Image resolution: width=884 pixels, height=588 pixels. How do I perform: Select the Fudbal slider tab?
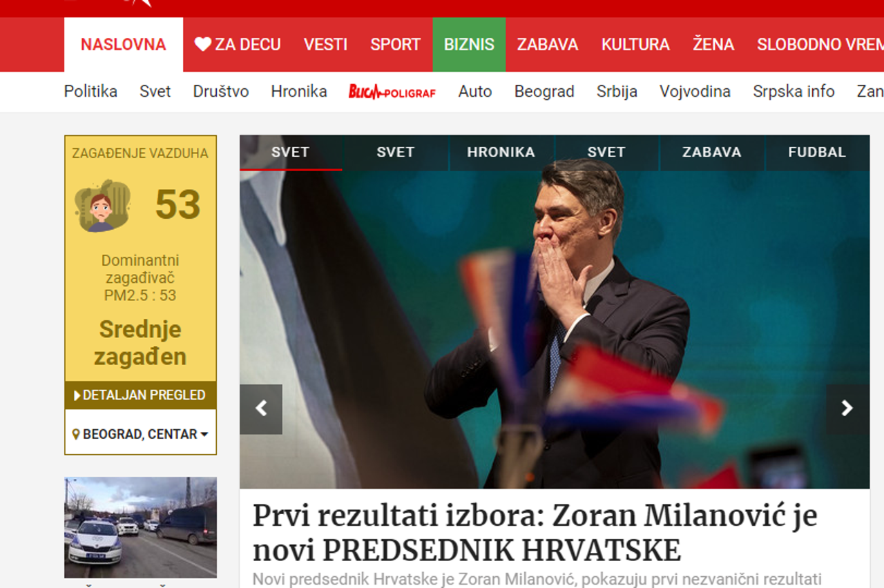point(817,153)
